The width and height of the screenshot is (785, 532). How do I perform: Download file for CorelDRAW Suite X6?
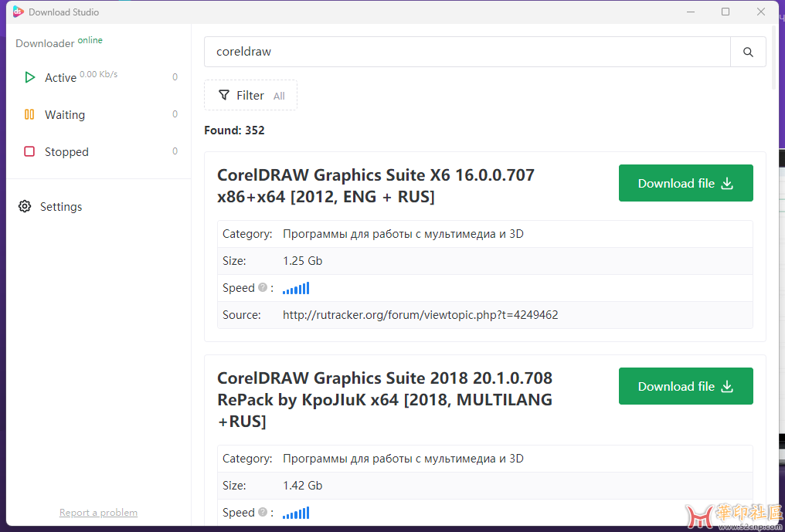686,183
